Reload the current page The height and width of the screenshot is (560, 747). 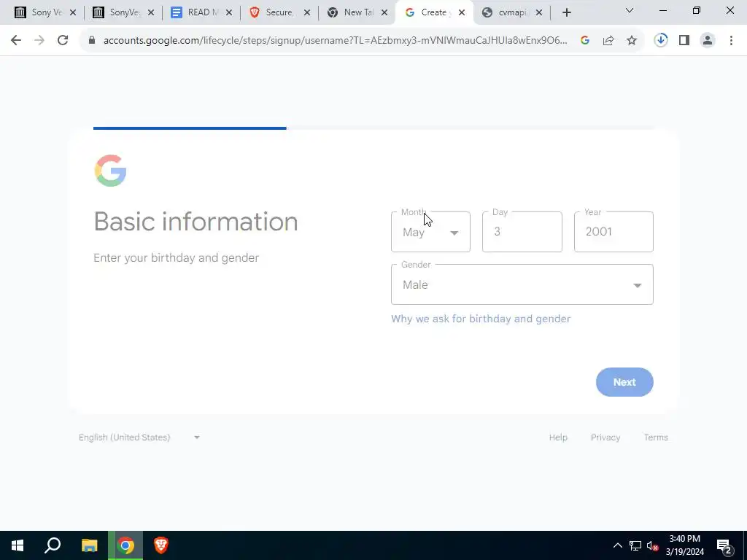(x=63, y=41)
